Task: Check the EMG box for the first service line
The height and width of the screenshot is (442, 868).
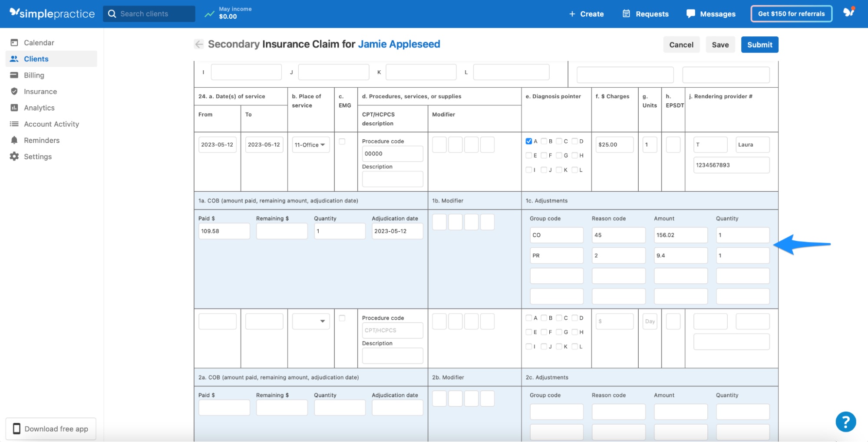Action: (x=342, y=141)
